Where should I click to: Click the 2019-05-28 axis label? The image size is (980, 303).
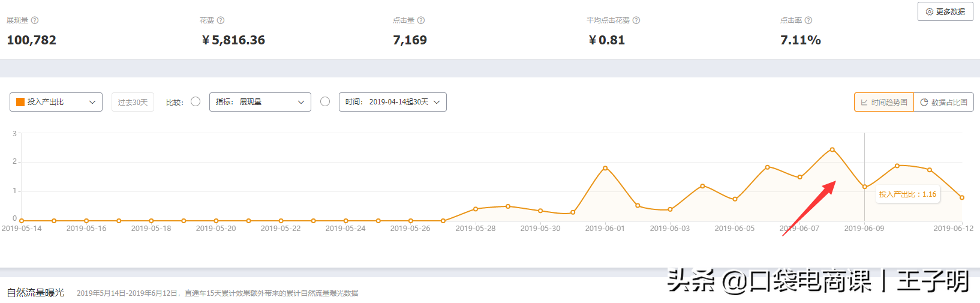476,229
